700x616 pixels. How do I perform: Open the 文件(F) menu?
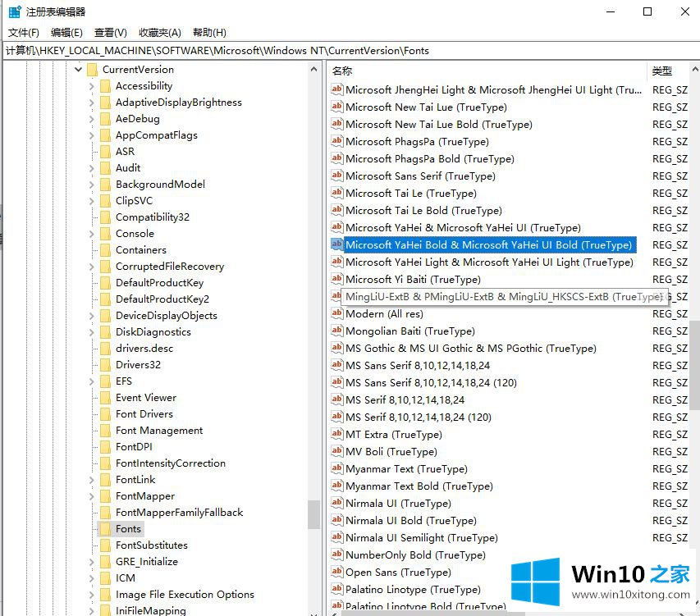(24, 33)
